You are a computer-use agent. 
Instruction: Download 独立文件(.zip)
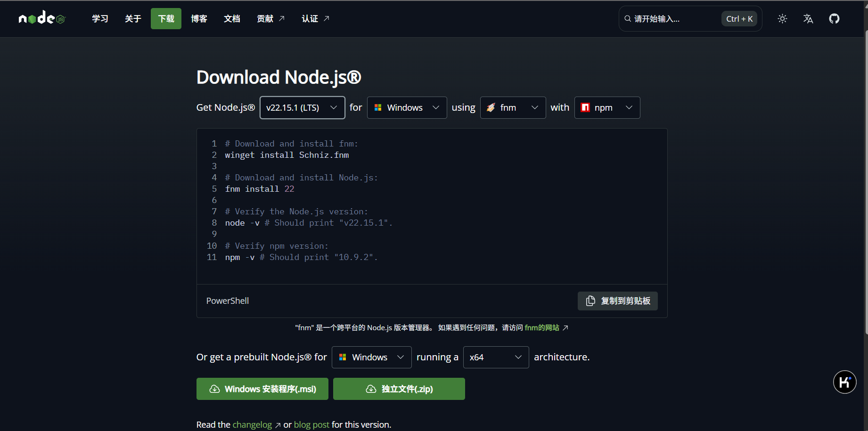(399, 389)
